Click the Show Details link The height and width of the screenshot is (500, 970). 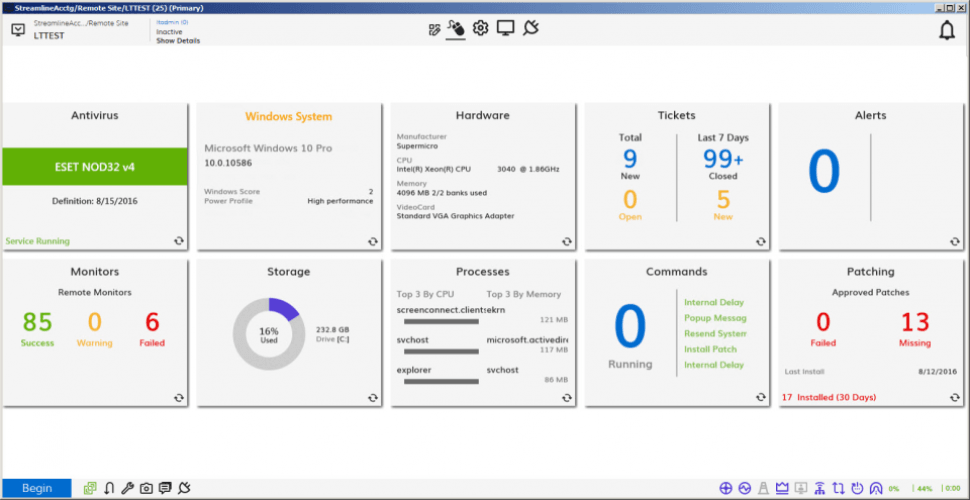click(x=178, y=41)
